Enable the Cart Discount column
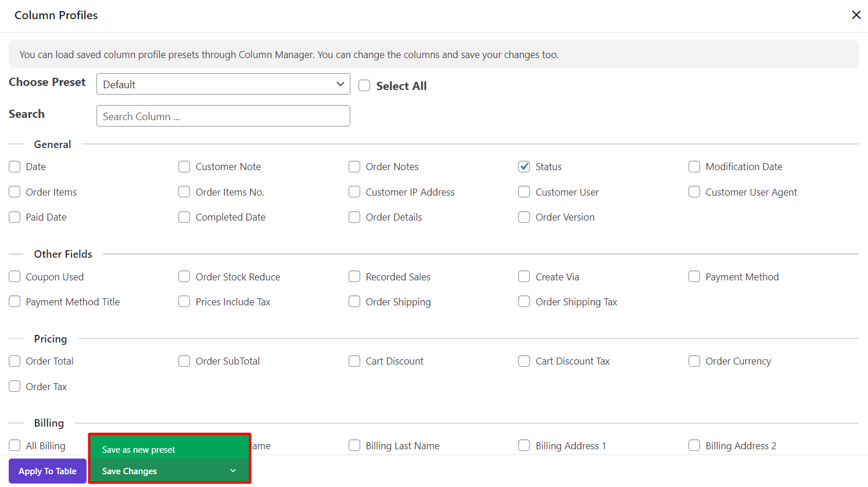Screen dimensions: 868x487 coord(354,361)
